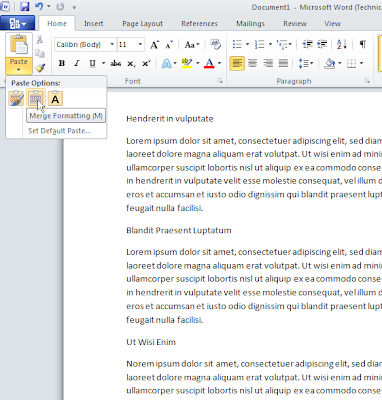
Task: Open the Page Layout tab
Action: pos(143,24)
